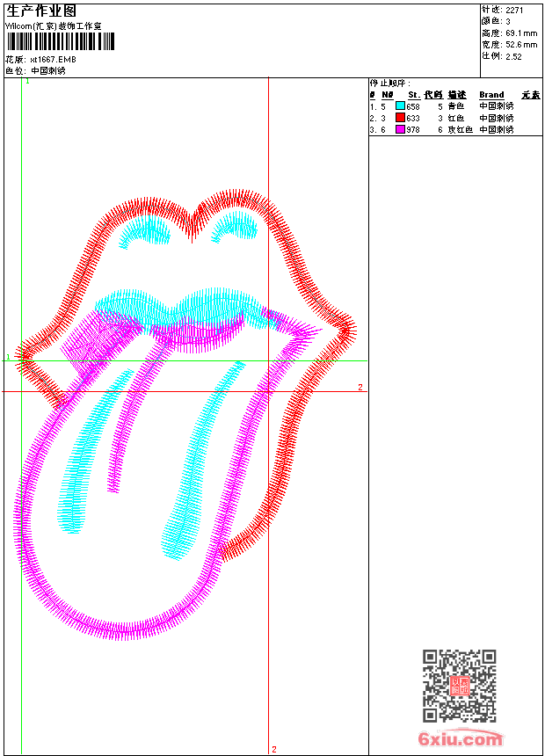Click the stitch count 978 in row 3
The height and width of the screenshot is (756, 545).
point(413,130)
